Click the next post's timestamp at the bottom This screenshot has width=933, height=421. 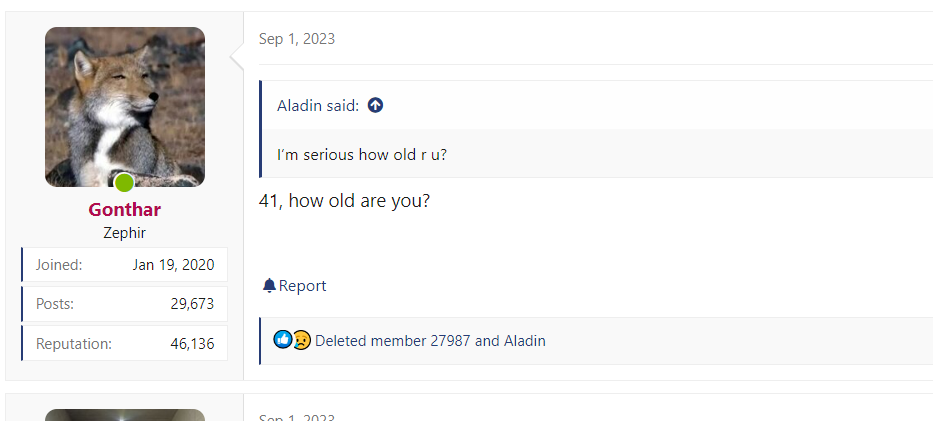297,417
